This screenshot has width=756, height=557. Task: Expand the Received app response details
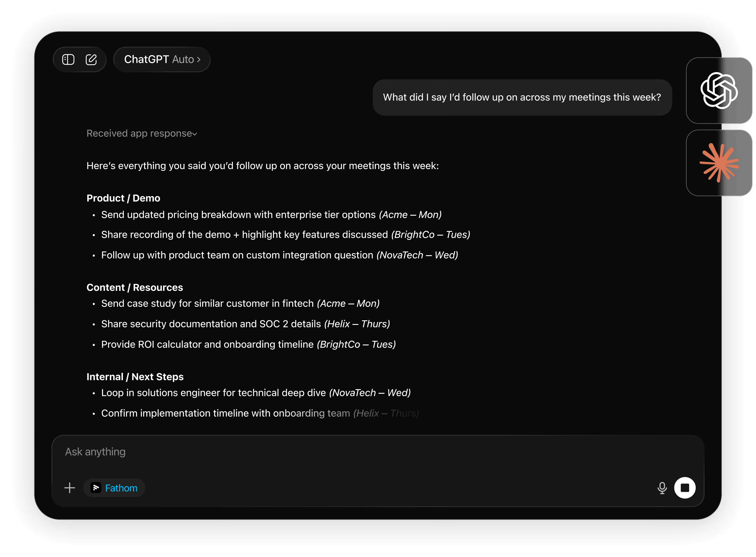142,133
